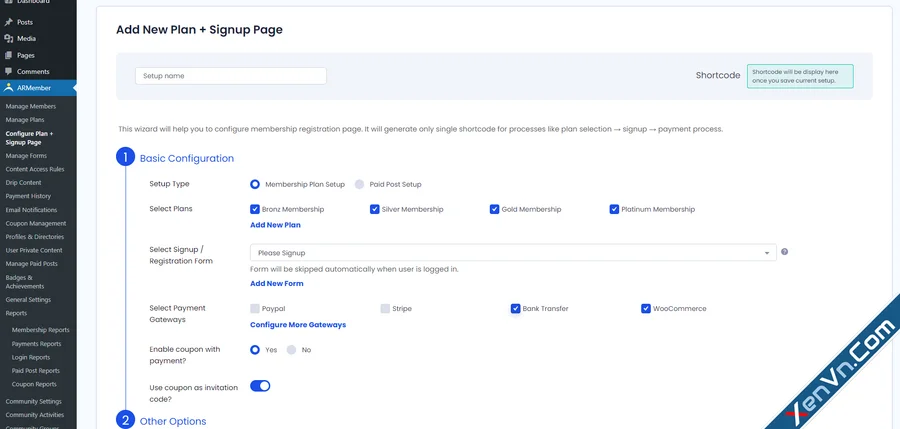Toggle the use coupon as invitation code switch
Image resolution: width=900 pixels, height=429 pixels.
coord(260,386)
